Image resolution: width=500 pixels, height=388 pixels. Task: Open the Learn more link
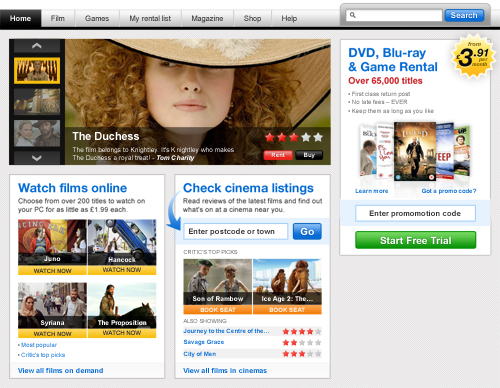(x=372, y=191)
